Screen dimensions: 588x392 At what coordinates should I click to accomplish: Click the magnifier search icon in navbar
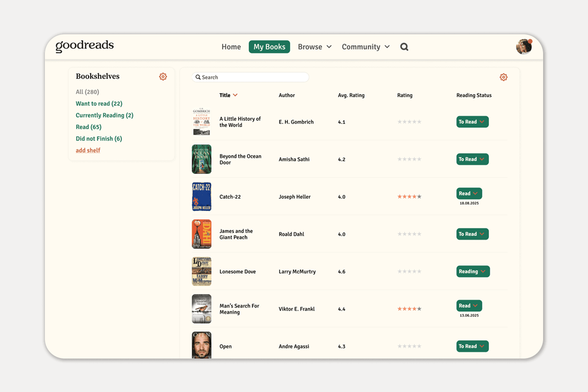[404, 47]
